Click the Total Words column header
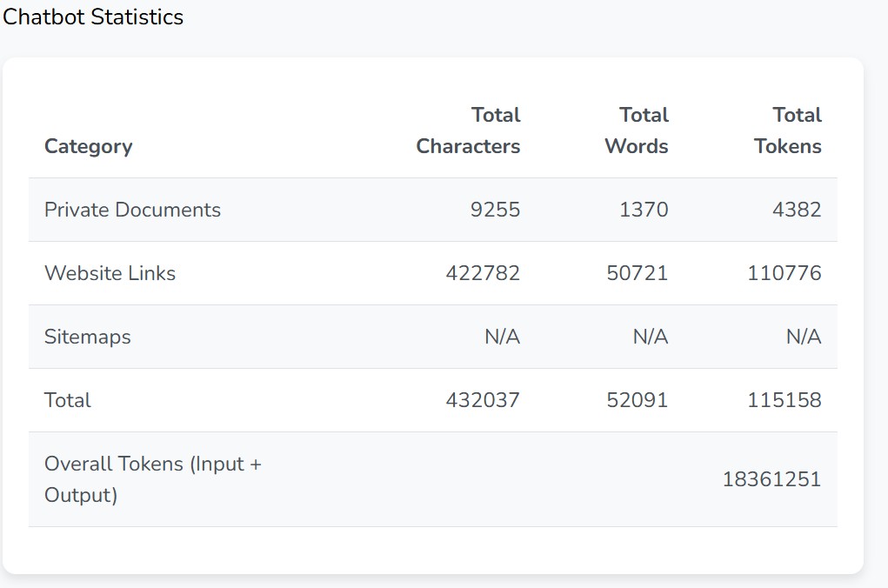The image size is (888, 588). tap(637, 130)
